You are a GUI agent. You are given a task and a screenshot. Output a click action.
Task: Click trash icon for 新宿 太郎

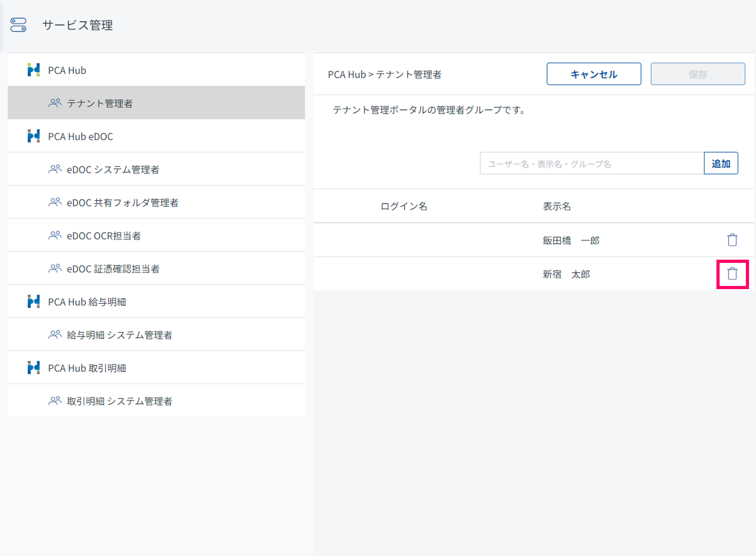coord(732,274)
